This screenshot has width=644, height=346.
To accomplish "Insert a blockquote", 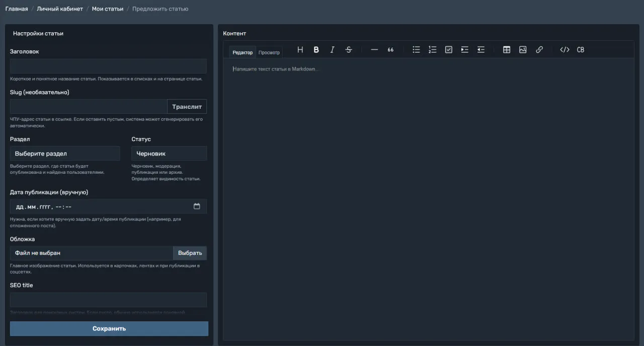I will coord(390,50).
